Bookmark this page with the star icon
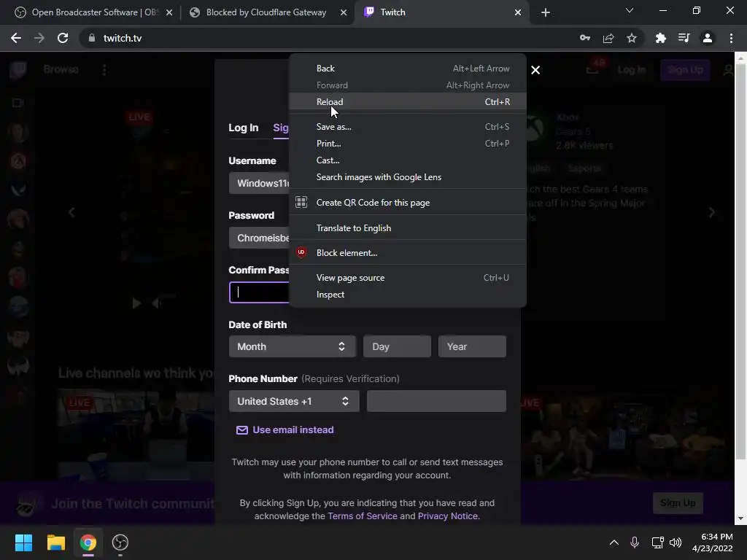747x560 pixels. click(631, 38)
